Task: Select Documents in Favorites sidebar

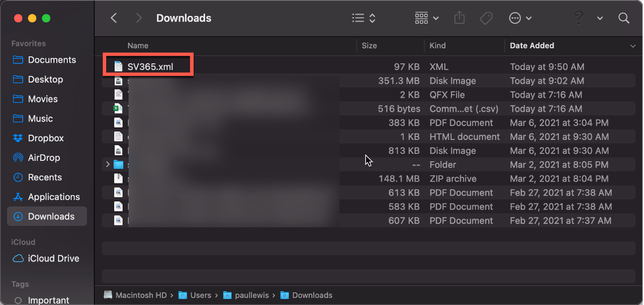Action: 51,59
